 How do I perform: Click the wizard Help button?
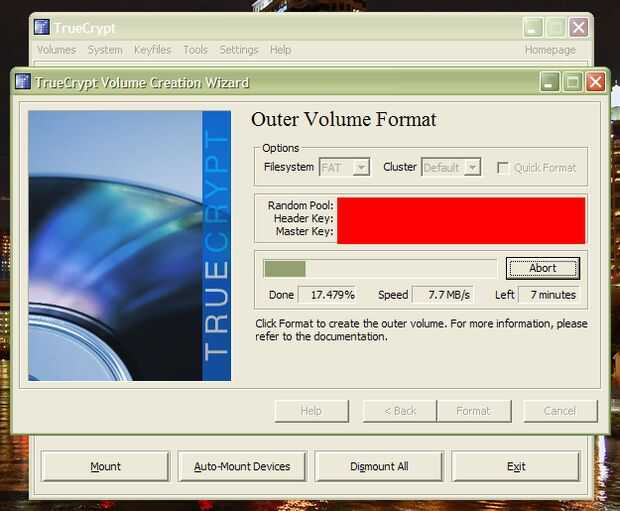[311, 411]
